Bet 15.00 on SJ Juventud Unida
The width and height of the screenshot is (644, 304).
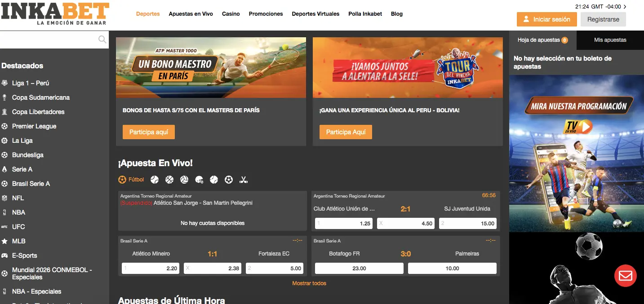(x=468, y=223)
